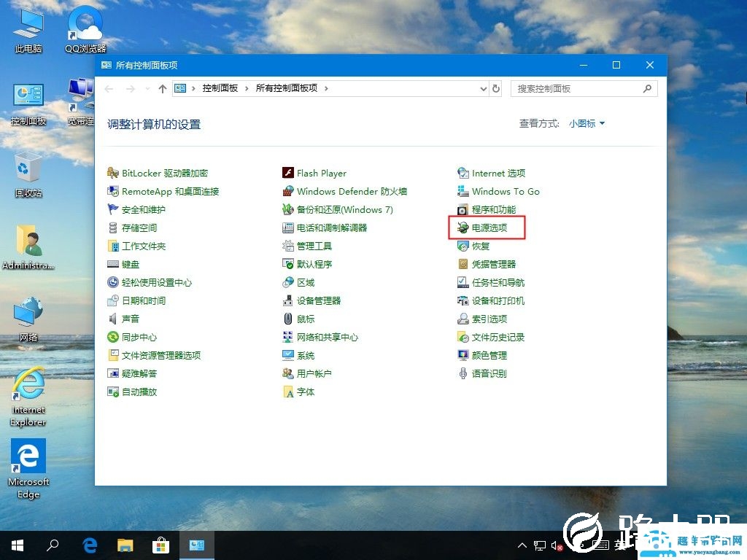Open 工作文件夹 icon
Image resolution: width=747 pixels, height=560 pixels.
click(x=113, y=246)
